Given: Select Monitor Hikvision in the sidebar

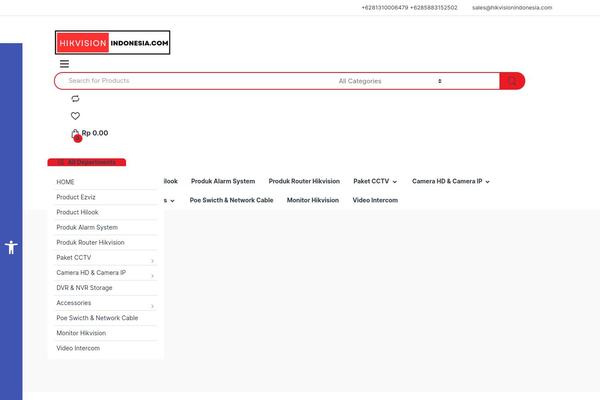Looking at the screenshot, I should coord(81,333).
